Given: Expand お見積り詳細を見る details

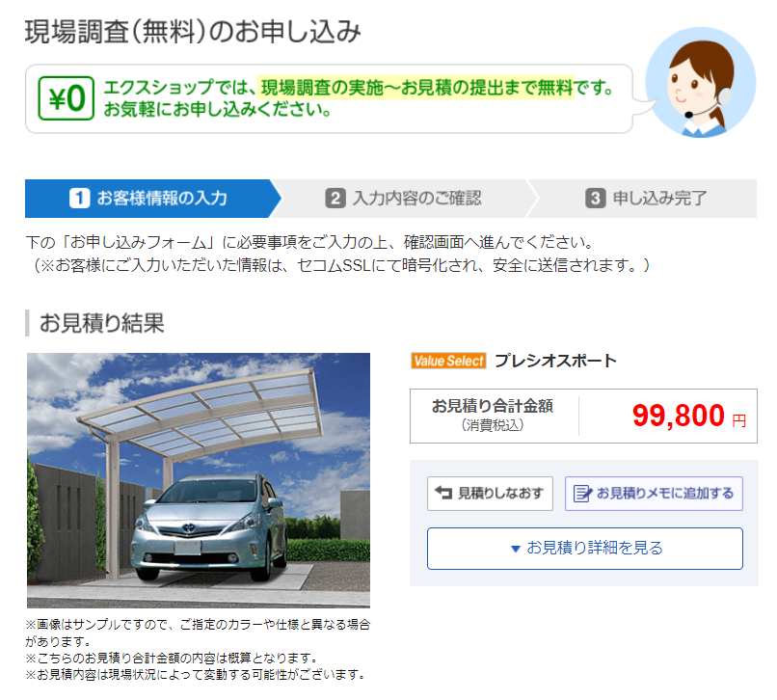Looking at the screenshot, I should (585, 549).
